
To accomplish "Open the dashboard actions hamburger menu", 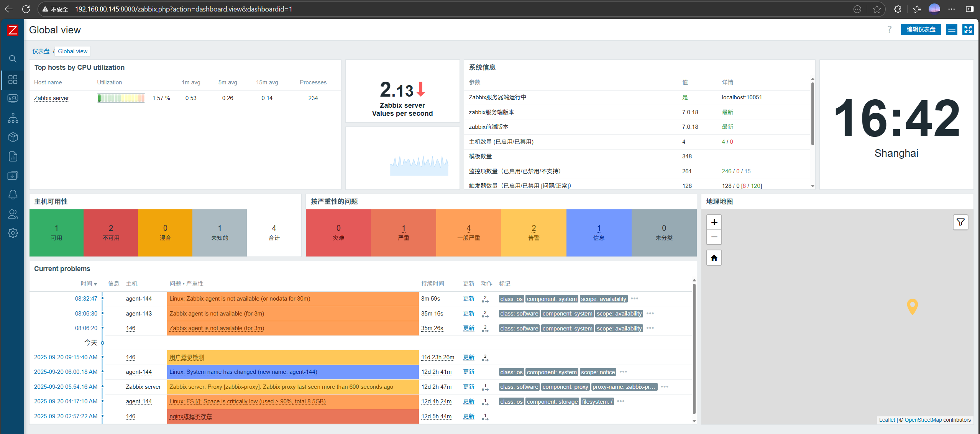I will click(x=951, y=30).
